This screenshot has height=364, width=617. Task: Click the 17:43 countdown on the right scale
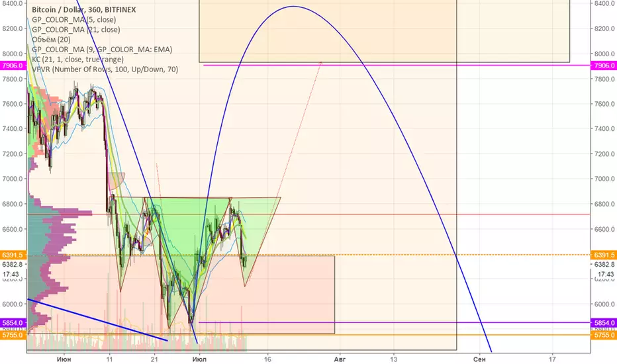[605, 274]
